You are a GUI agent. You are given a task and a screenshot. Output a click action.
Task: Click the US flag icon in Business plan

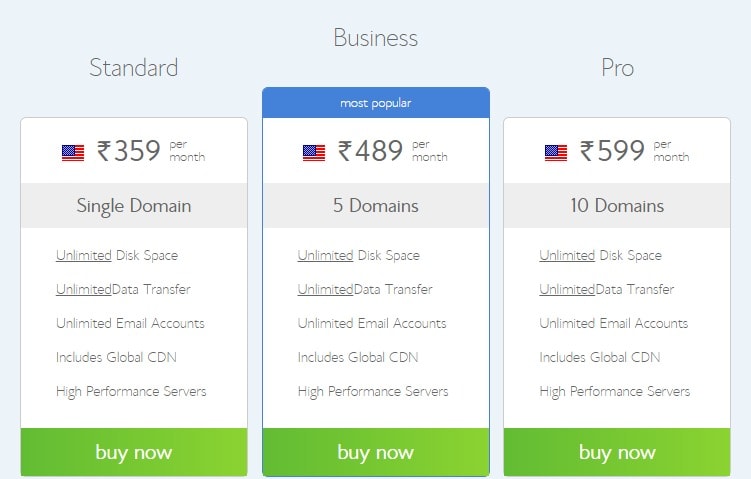pos(314,153)
